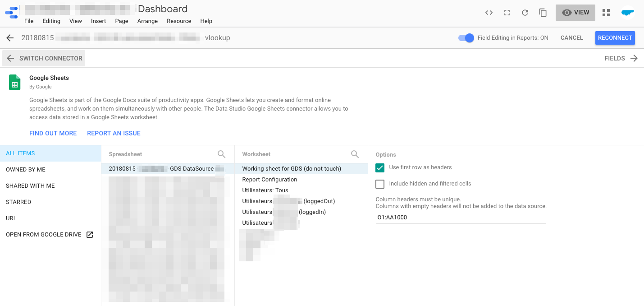
Task: Follow the REPORT AN ISSUE link
Action: pos(114,133)
